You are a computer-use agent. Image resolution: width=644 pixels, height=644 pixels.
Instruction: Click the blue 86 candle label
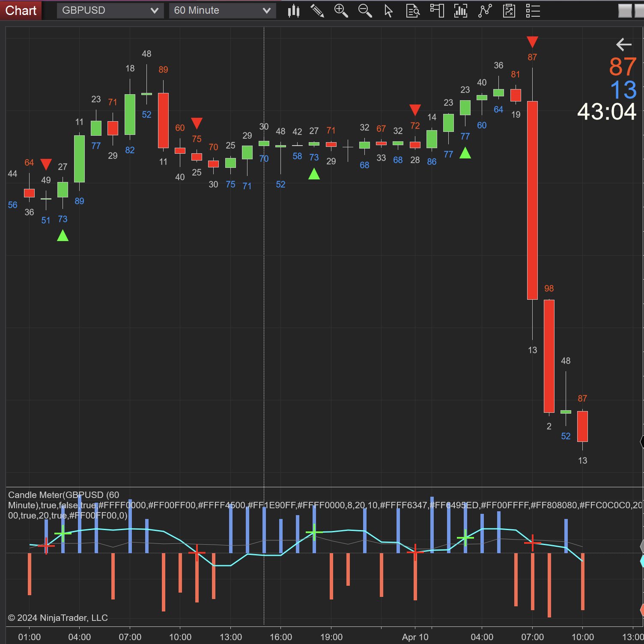pos(432,162)
